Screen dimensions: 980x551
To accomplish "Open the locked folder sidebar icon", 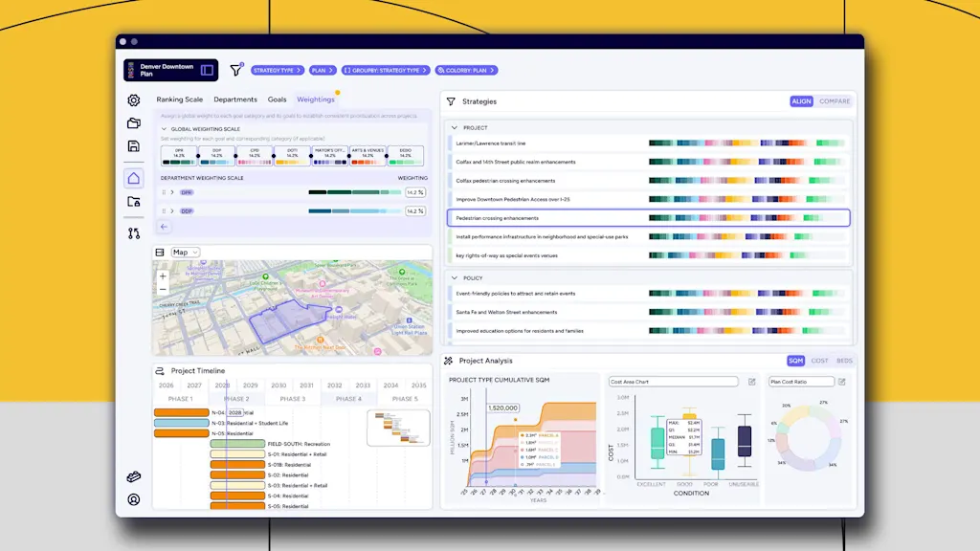I will coord(134,202).
